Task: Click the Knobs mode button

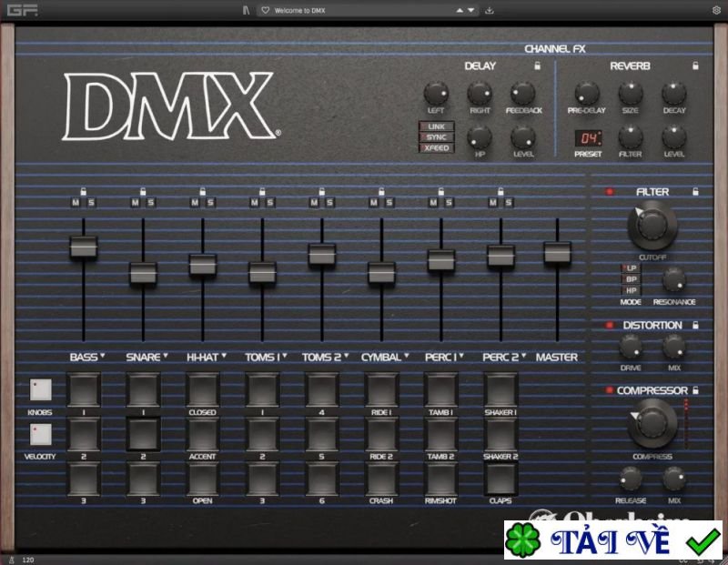Action: click(40, 389)
